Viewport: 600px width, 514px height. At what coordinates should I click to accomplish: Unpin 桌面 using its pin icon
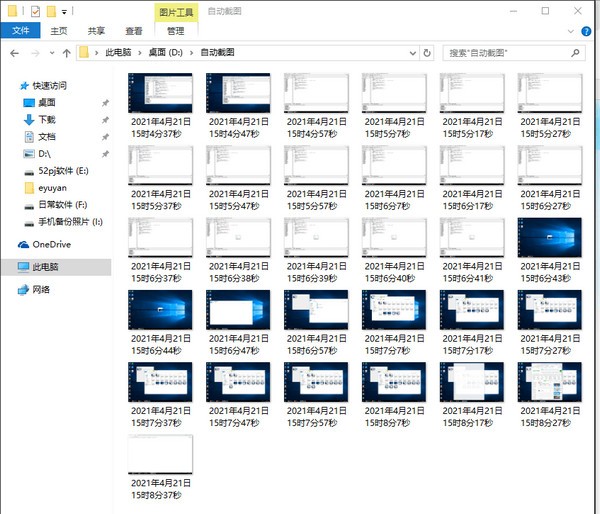pos(105,103)
